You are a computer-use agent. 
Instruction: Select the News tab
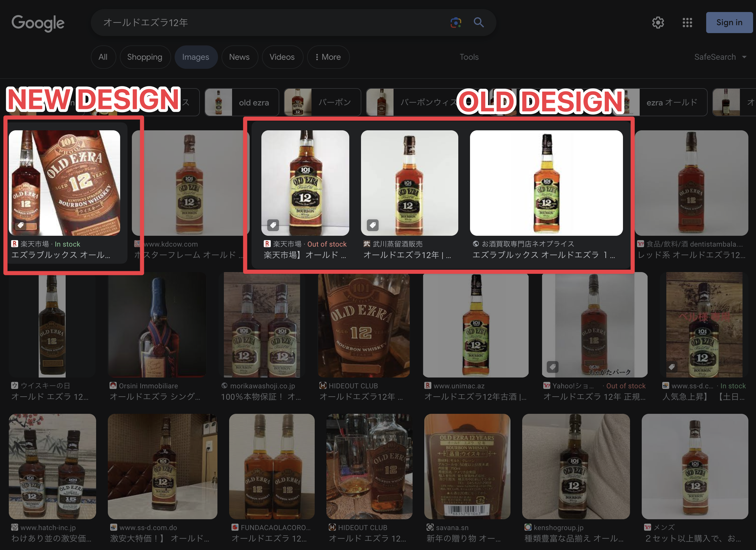[239, 57]
